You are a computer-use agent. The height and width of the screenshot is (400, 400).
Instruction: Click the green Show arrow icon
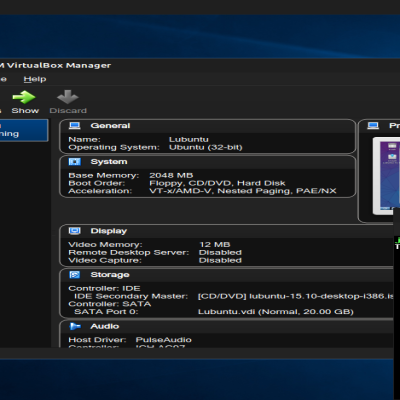coord(24,97)
